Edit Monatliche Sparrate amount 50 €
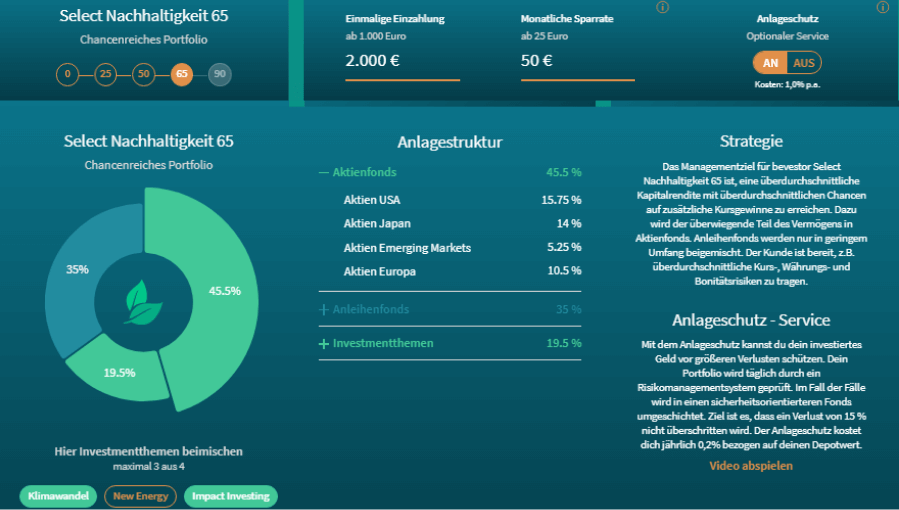 click(577, 61)
